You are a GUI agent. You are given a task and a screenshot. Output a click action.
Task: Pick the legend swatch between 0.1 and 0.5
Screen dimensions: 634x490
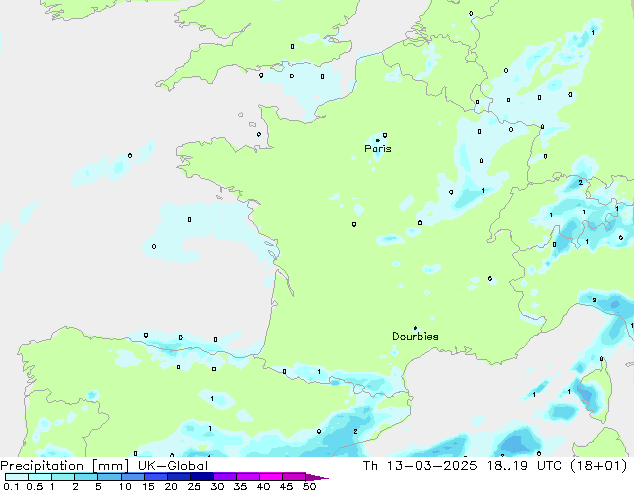[x=17, y=477]
